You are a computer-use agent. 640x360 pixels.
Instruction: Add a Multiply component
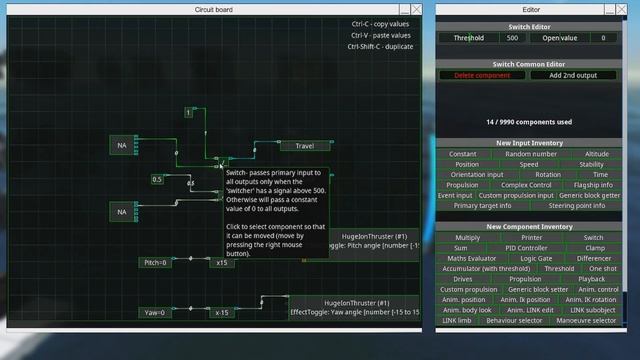pos(467,238)
